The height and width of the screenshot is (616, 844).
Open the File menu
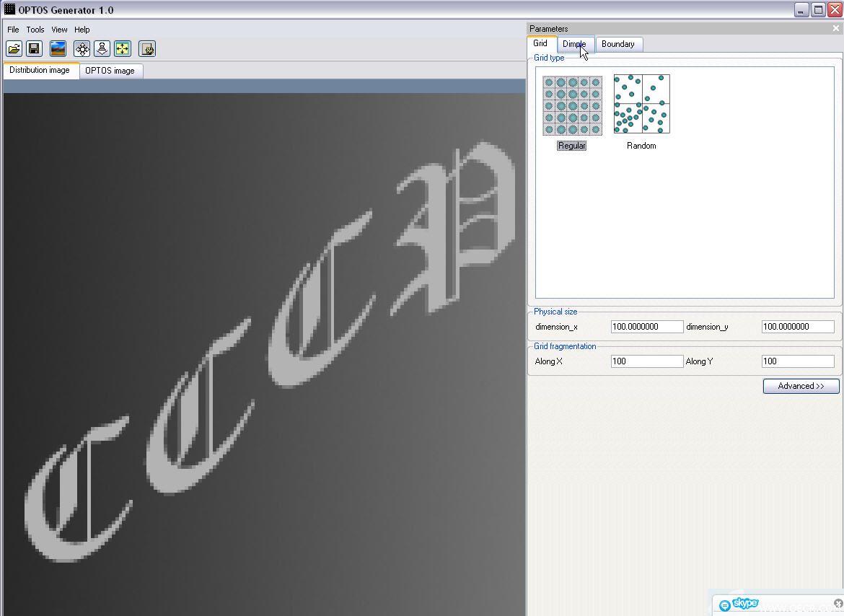point(13,30)
